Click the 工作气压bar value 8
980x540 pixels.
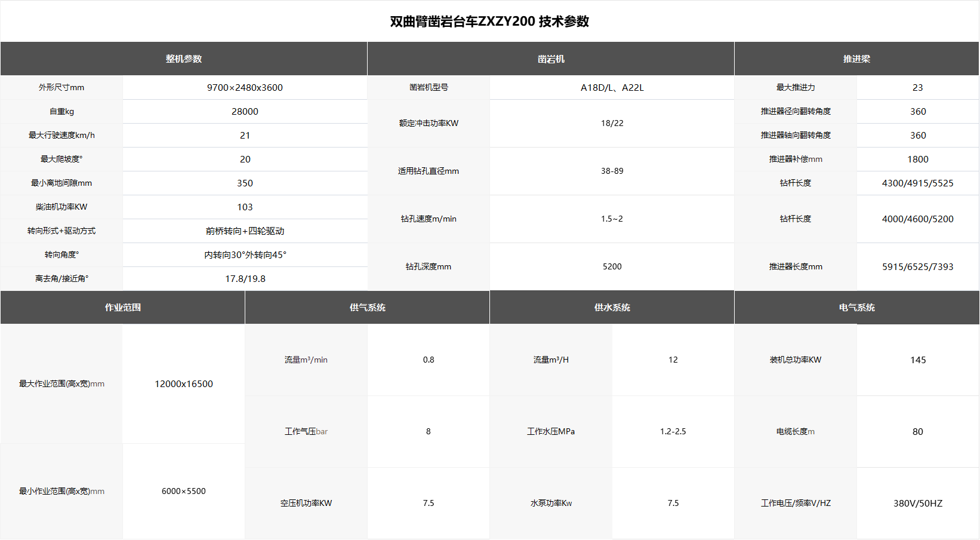click(x=428, y=431)
